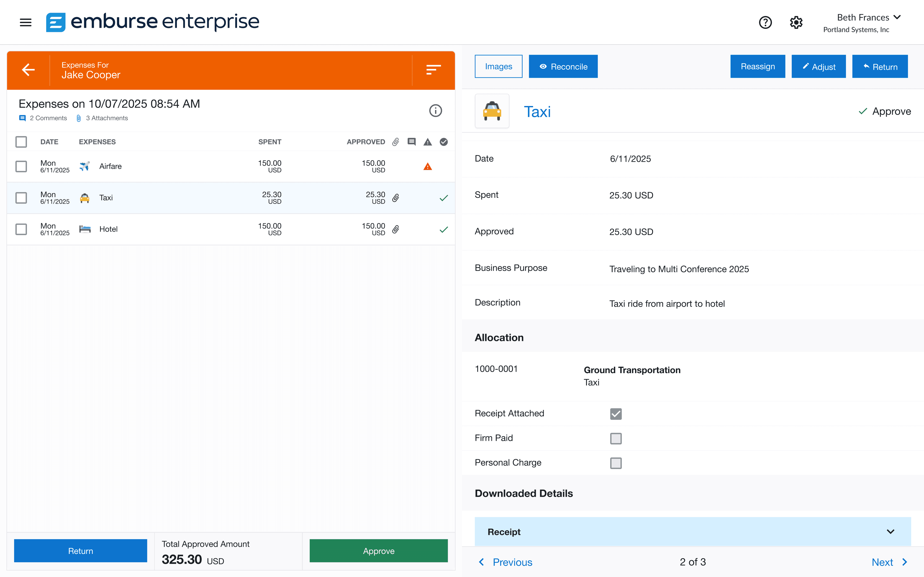Click the comments icon in the column header

tap(411, 142)
